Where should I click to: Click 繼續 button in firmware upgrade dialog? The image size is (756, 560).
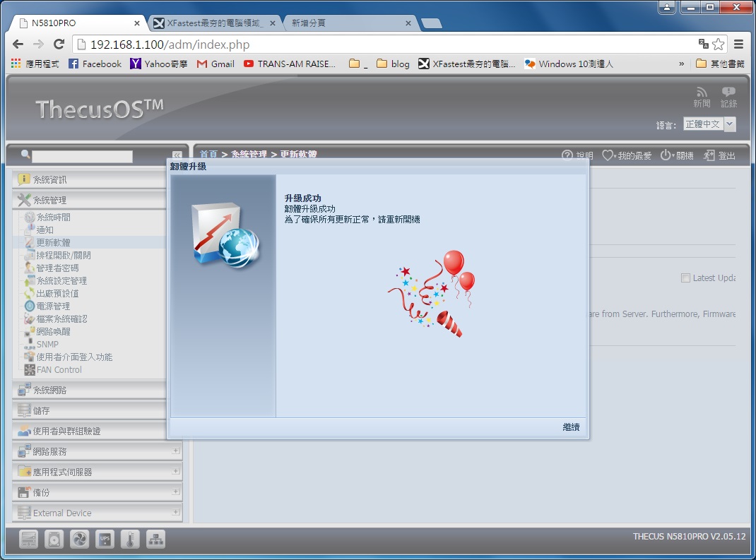pyautogui.click(x=571, y=427)
